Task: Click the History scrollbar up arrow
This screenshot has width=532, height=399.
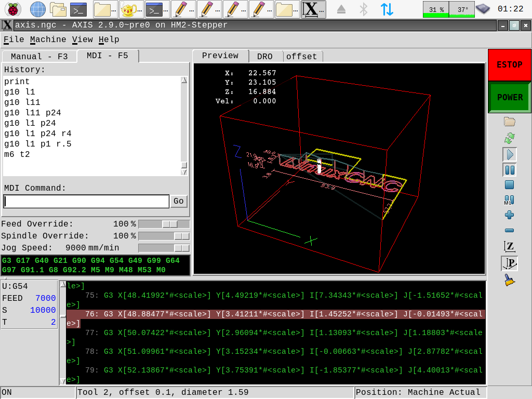Action: (x=184, y=80)
